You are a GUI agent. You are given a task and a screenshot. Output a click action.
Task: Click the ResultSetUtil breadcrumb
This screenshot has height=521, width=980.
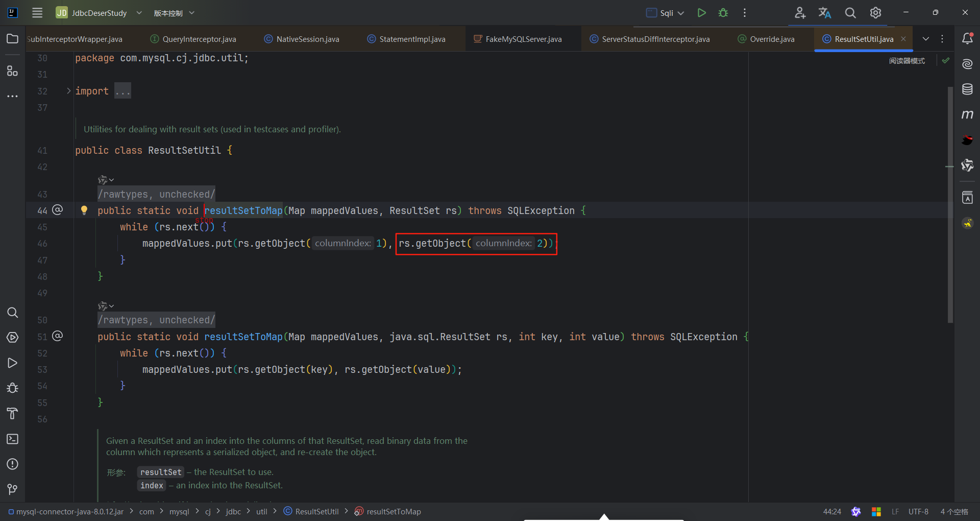[x=311, y=511]
